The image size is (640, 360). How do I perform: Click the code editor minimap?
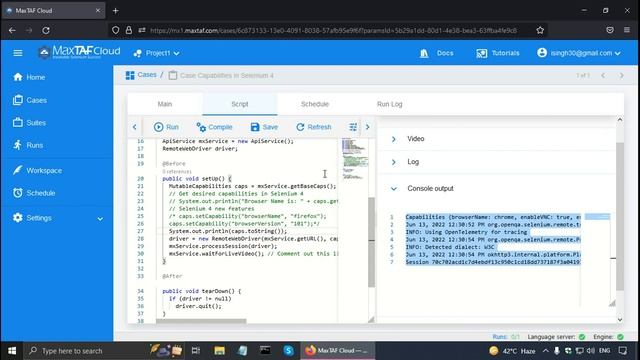(354, 159)
